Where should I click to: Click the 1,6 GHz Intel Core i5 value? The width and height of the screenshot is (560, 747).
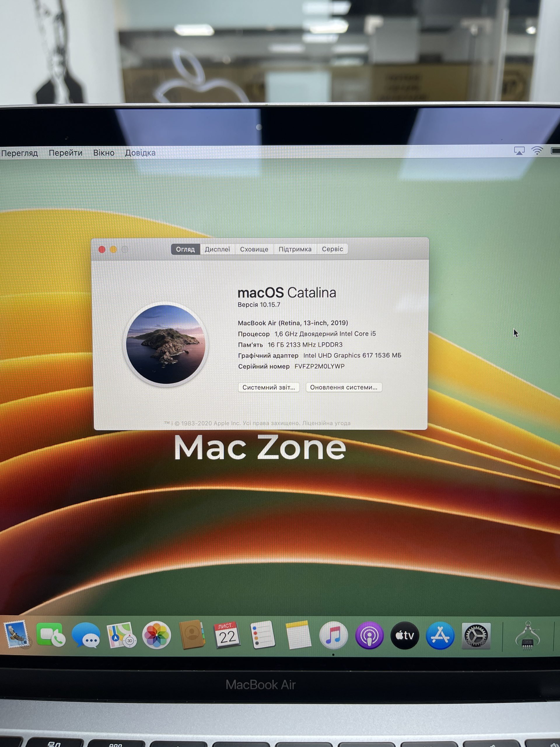pos(325,334)
